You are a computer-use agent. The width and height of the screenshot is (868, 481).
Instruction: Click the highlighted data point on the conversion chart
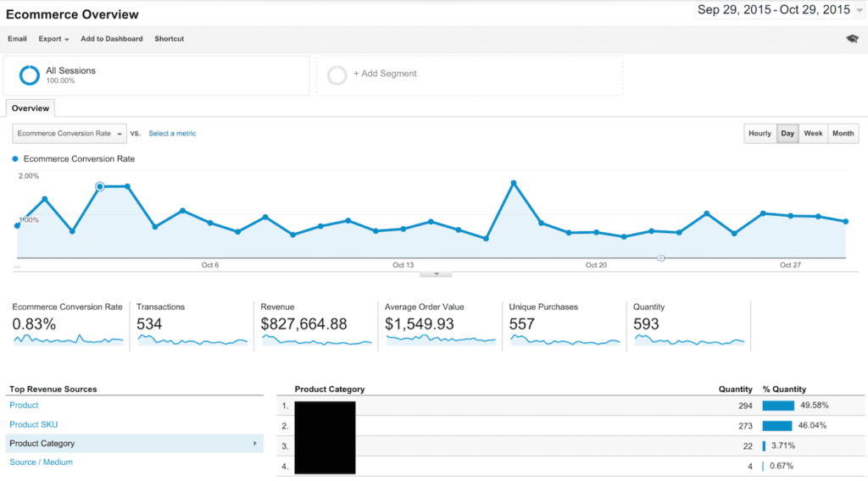coord(100,186)
